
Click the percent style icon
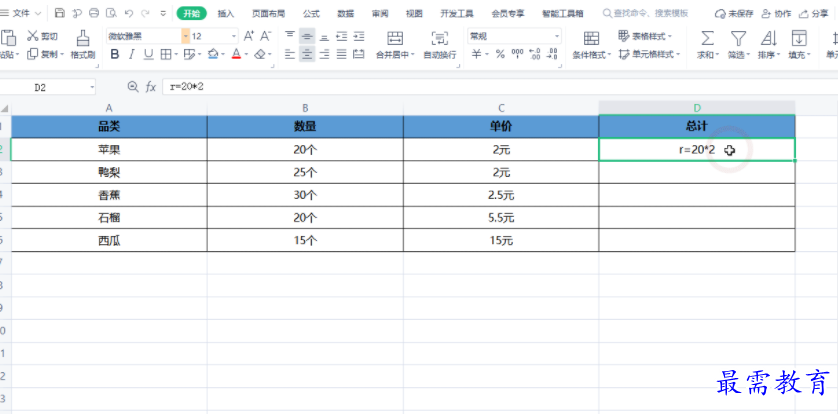coord(500,54)
